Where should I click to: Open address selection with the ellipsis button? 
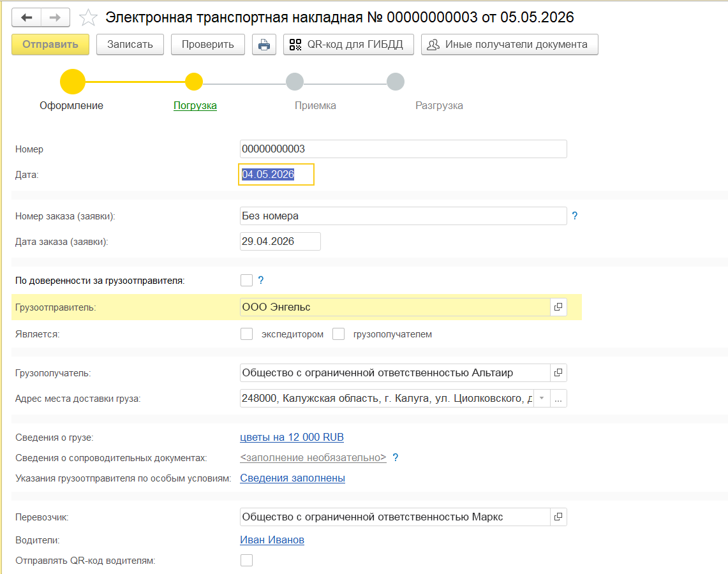[x=558, y=398]
